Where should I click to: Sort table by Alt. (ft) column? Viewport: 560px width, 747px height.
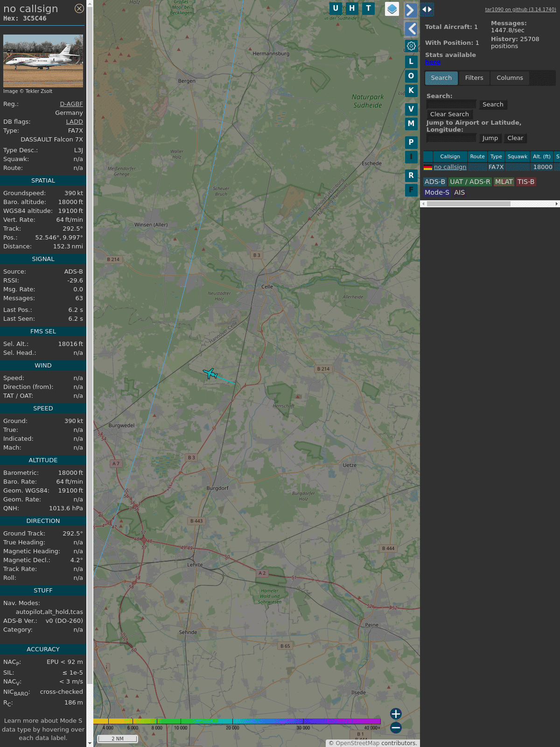[x=542, y=157]
